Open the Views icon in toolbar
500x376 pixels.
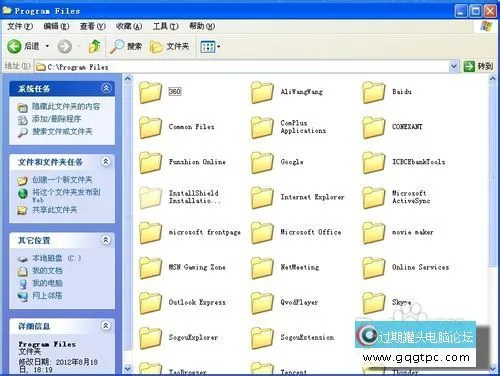point(208,47)
